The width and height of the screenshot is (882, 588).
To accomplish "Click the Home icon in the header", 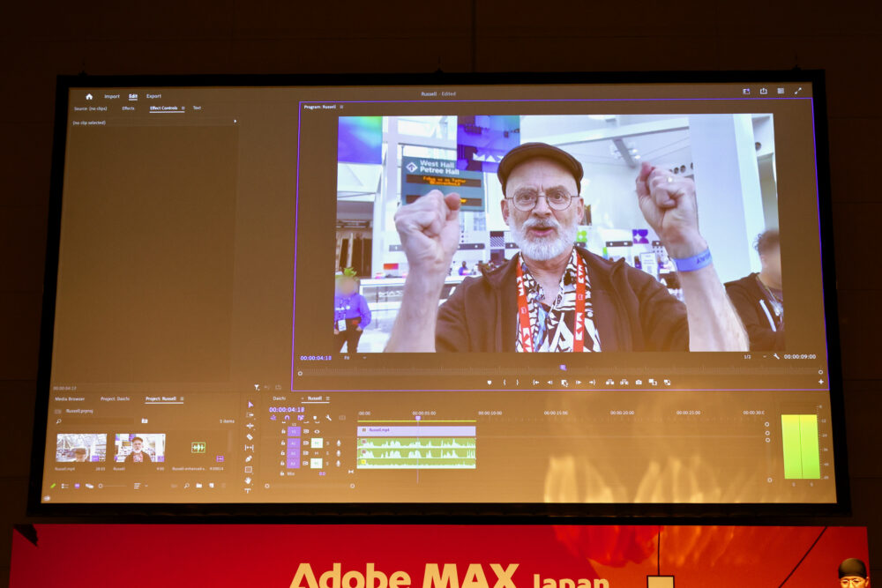I will (89, 96).
